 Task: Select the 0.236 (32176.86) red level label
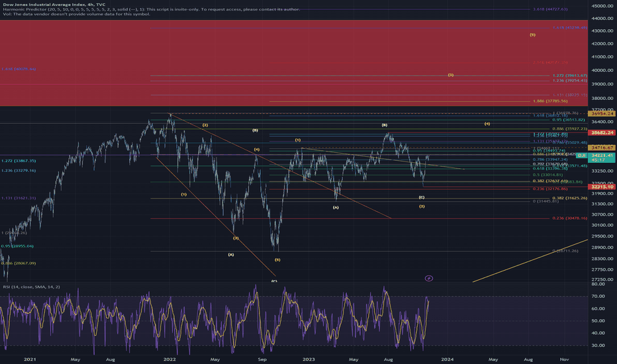[x=550, y=189]
